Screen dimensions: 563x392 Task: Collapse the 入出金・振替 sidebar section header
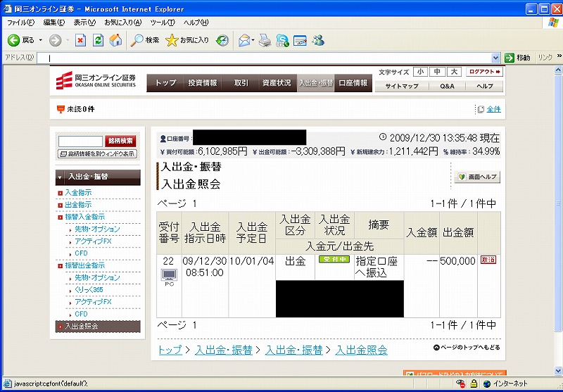click(x=98, y=176)
